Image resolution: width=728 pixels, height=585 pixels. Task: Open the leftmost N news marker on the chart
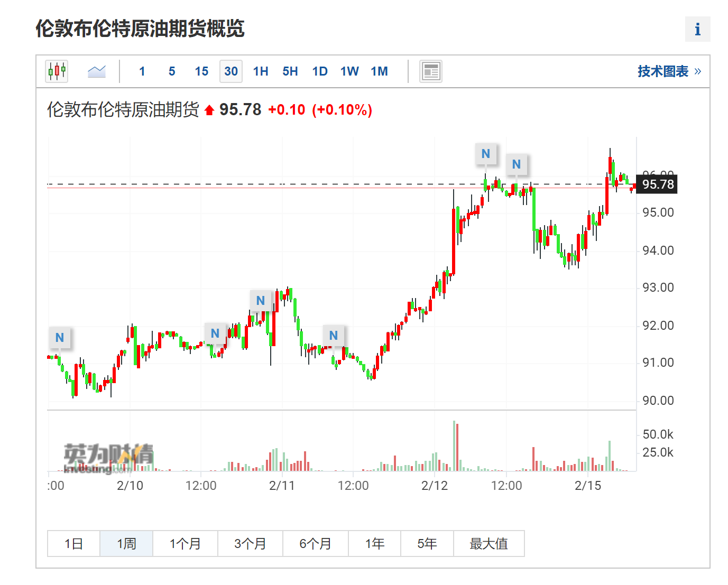(60, 338)
